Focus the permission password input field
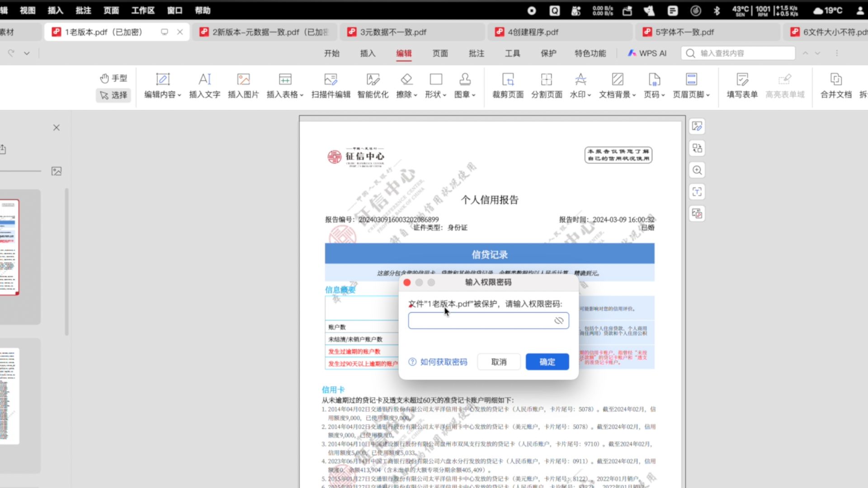 coord(488,320)
